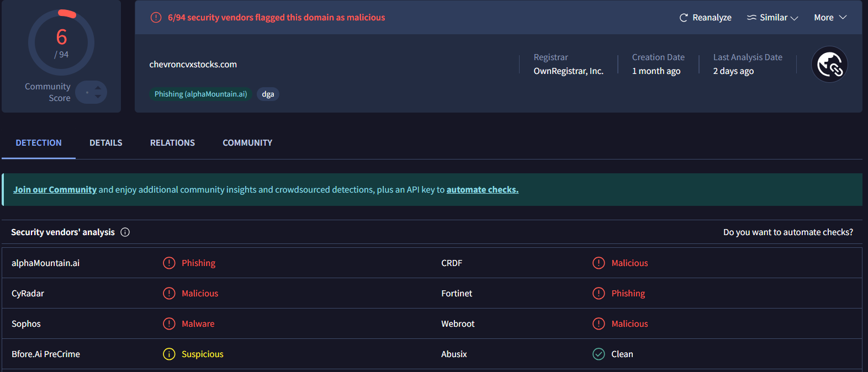Click the Malicious verdict for Webroot

[629, 324]
